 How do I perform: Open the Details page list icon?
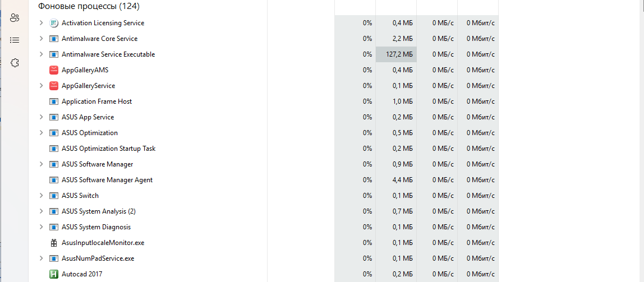15,40
